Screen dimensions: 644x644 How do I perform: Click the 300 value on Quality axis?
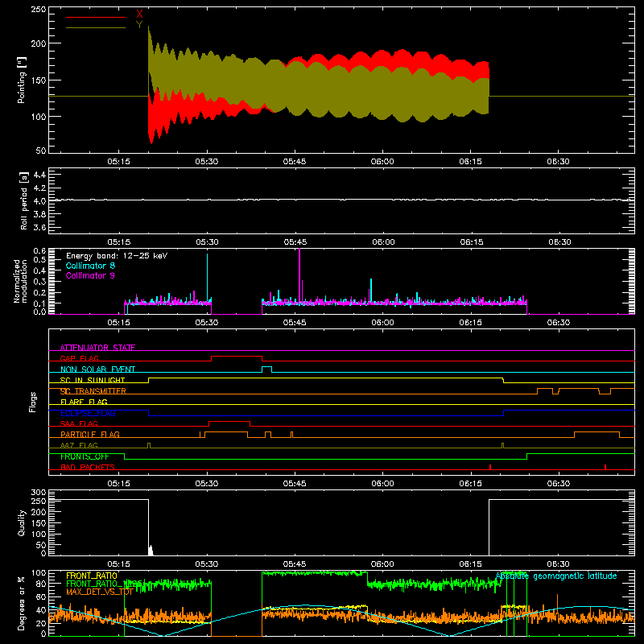click(x=39, y=493)
